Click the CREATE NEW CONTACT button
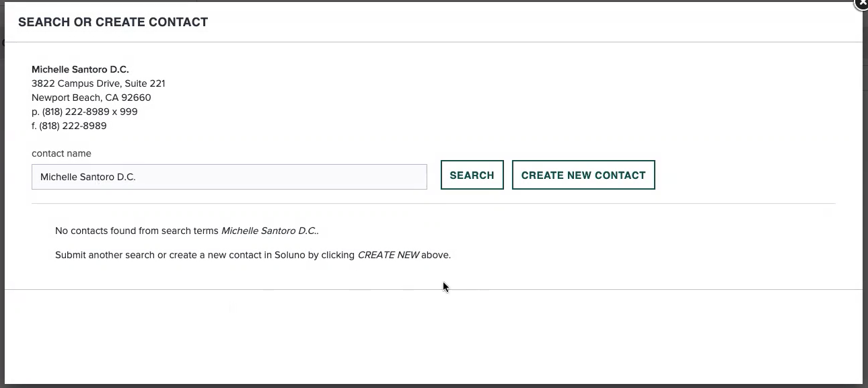 click(x=583, y=175)
